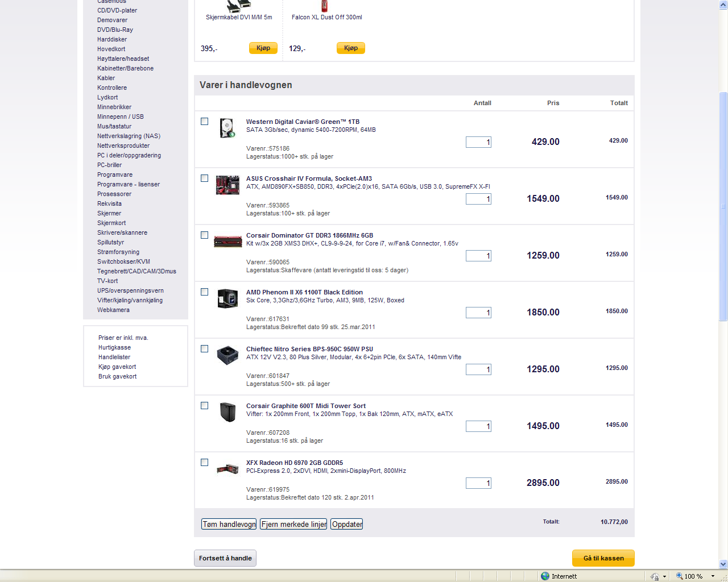Edit quantity for AMD Phenom II X6
Viewport: 728px width, 582px height.
tap(478, 313)
